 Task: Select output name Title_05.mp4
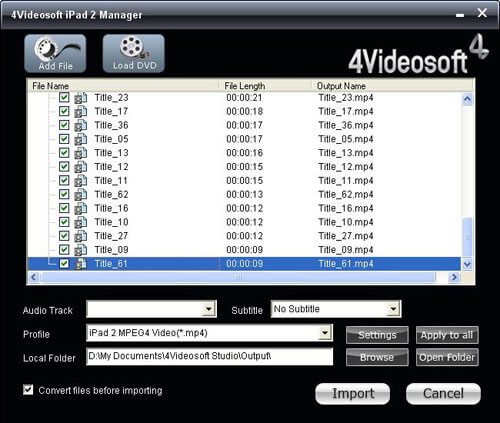(x=346, y=139)
